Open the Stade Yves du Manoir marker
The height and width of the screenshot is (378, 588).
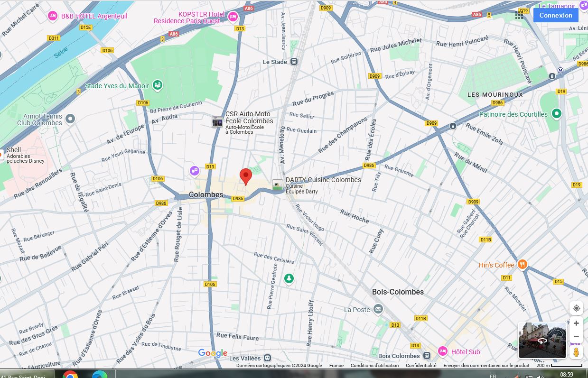[x=157, y=85]
